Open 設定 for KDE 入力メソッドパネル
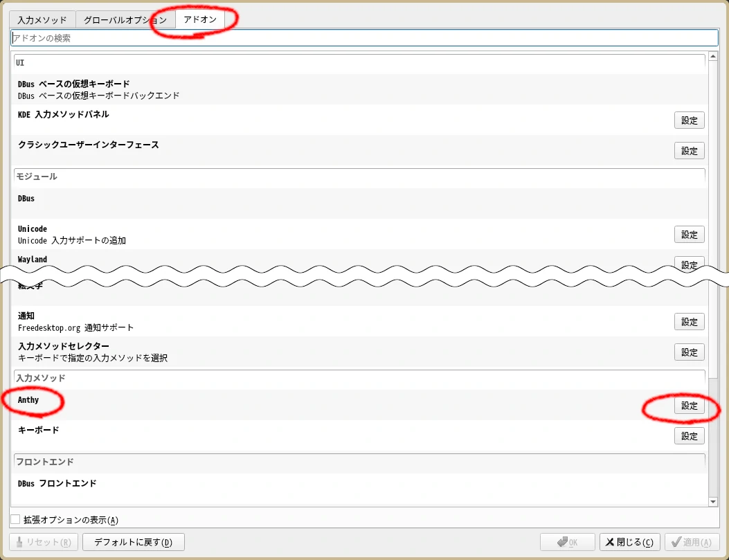729x560 pixels. (689, 120)
